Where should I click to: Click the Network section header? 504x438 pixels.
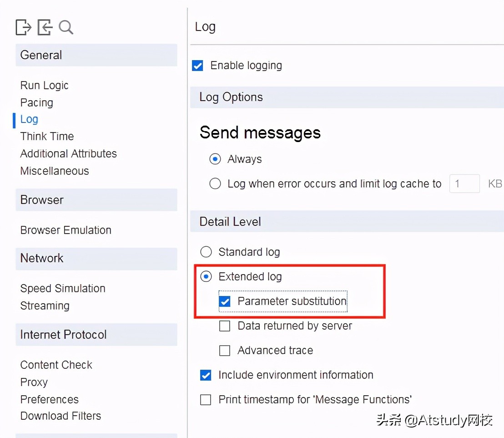pos(96,259)
